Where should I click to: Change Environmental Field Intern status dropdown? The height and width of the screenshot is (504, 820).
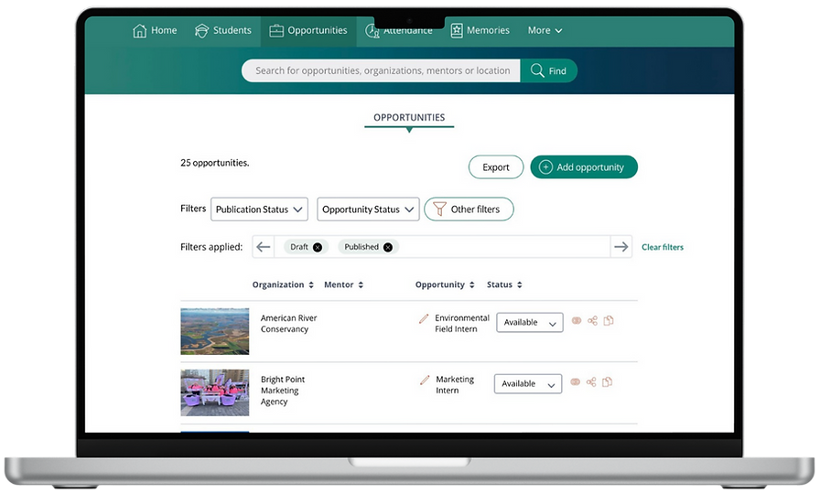(530, 323)
